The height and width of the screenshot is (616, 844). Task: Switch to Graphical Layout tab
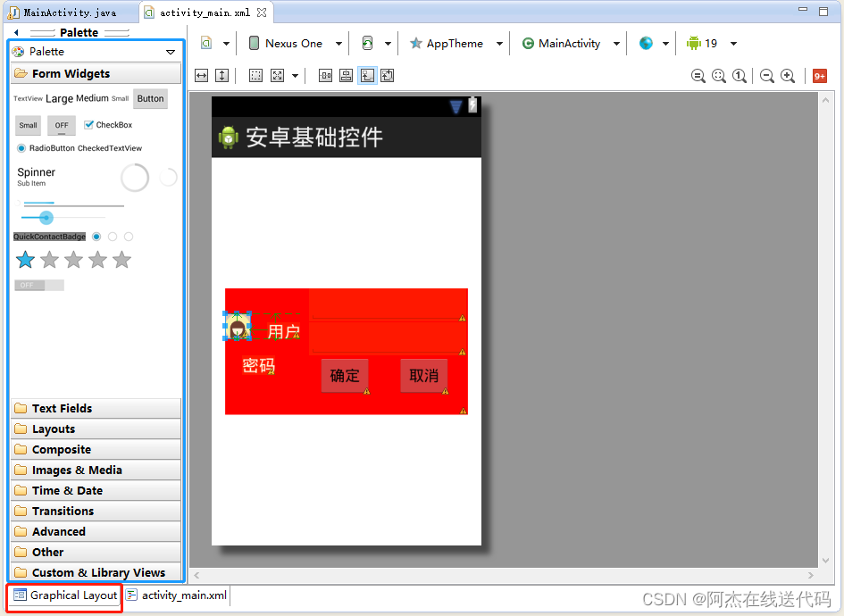[65, 595]
